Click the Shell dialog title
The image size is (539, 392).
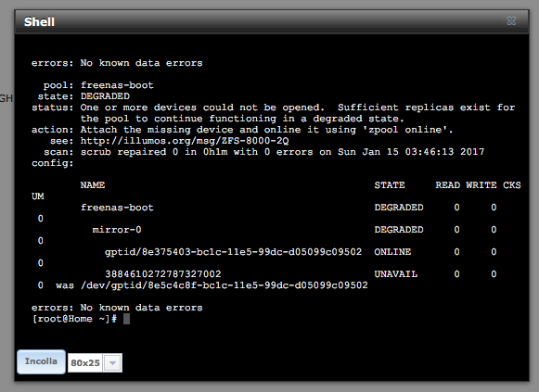(x=39, y=22)
